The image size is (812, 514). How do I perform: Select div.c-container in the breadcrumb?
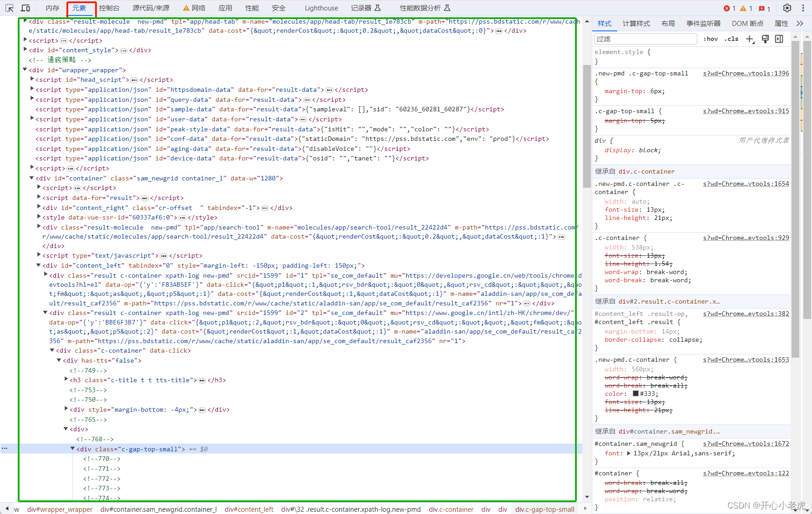[451, 509]
